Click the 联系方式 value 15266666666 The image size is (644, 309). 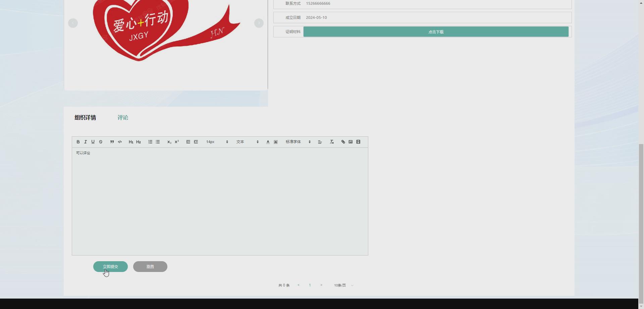tap(318, 3)
